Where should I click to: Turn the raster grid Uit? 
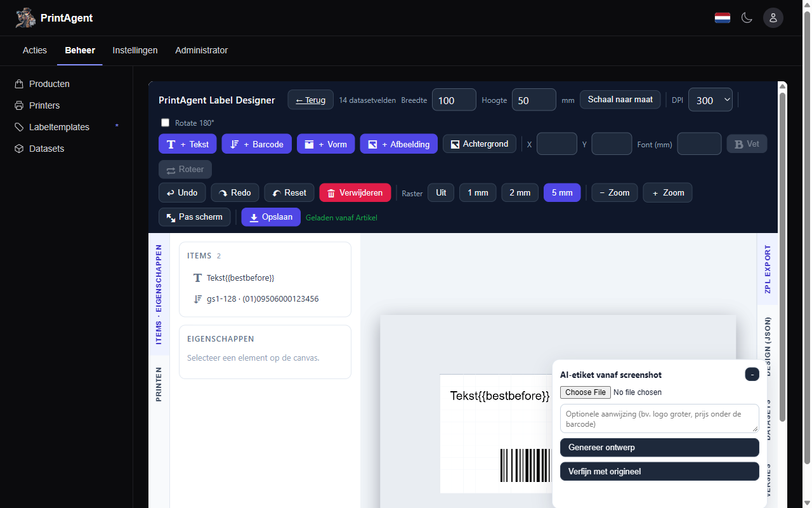441,192
